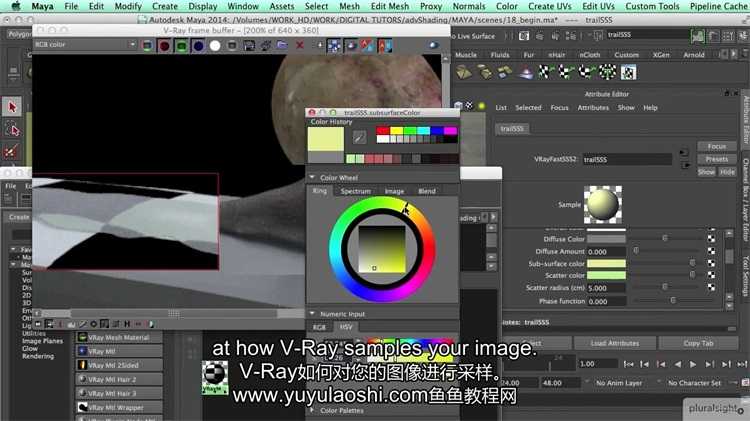Click the trailSSS node tab

[512, 129]
